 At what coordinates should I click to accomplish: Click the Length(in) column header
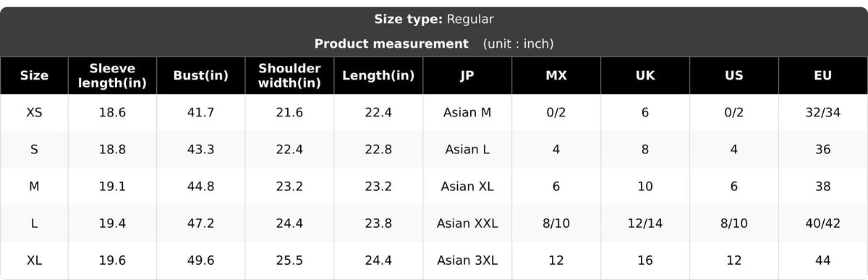coord(378,76)
